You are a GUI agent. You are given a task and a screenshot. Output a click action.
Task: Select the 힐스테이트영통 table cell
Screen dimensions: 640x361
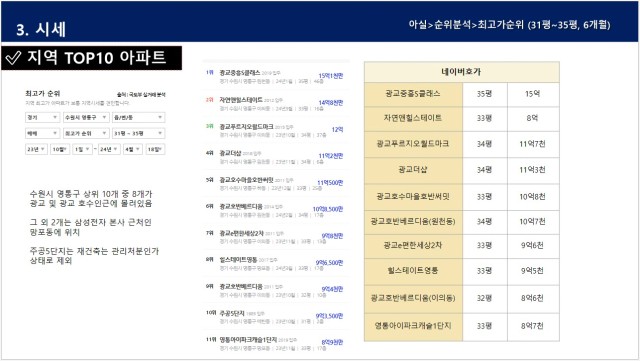413,271
